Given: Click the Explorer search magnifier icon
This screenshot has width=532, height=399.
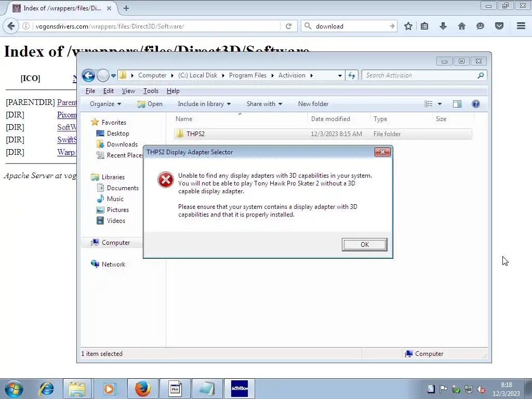Looking at the screenshot, I should coord(481,75).
